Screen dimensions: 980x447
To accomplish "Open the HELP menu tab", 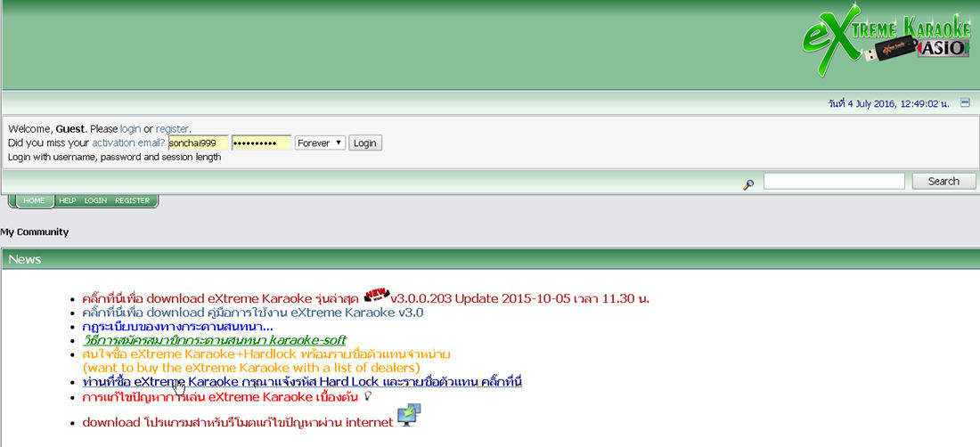I will click(68, 201).
